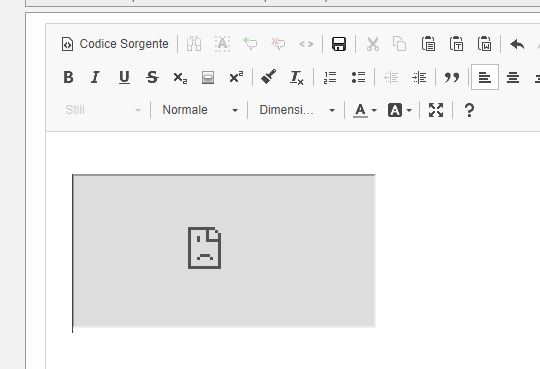This screenshot has width=540, height=369.
Task: Toggle Bold formatting
Action: [68, 77]
